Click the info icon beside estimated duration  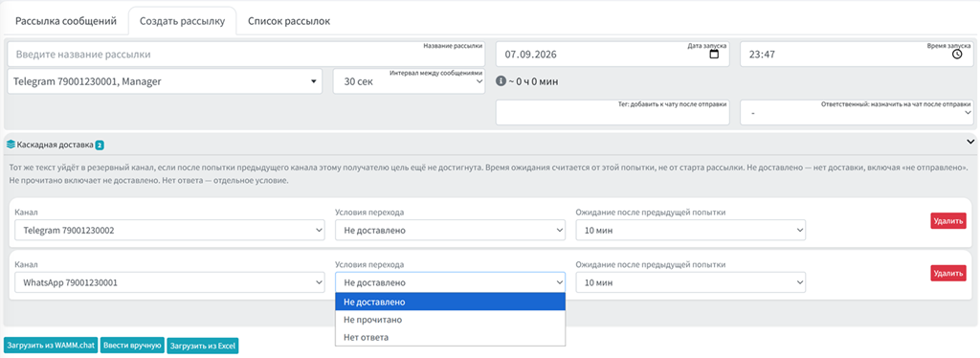click(x=501, y=80)
